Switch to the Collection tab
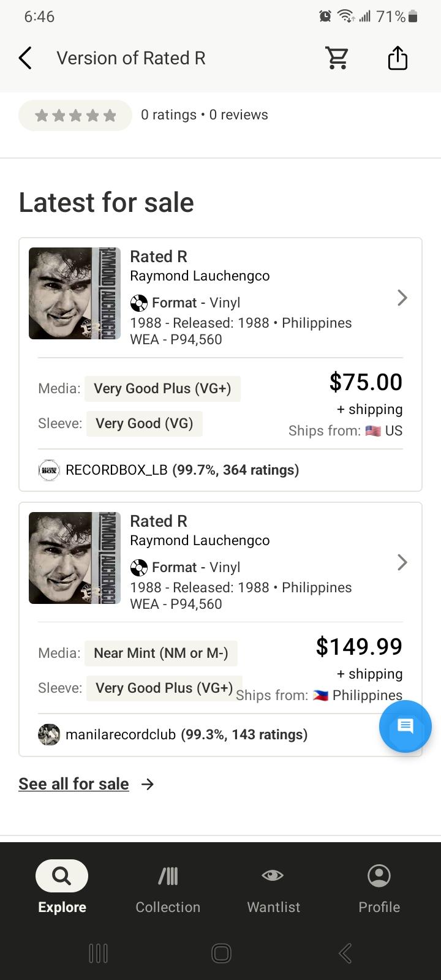Viewport: 441px width, 980px height. [x=168, y=887]
